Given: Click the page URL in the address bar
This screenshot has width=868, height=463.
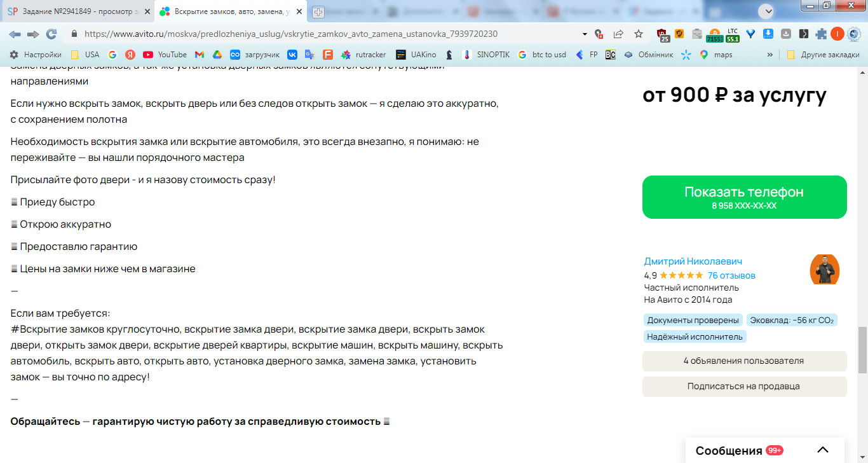Looking at the screenshot, I should click(x=290, y=34).
